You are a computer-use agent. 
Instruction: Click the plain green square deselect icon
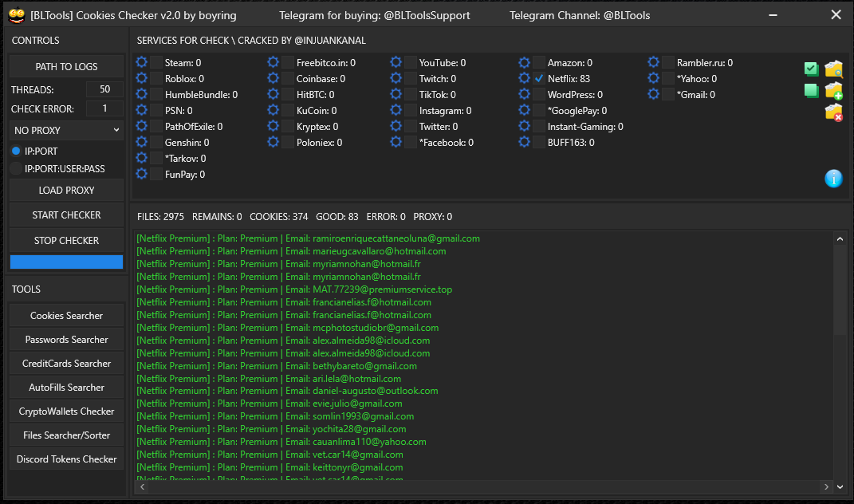(811, 90)
